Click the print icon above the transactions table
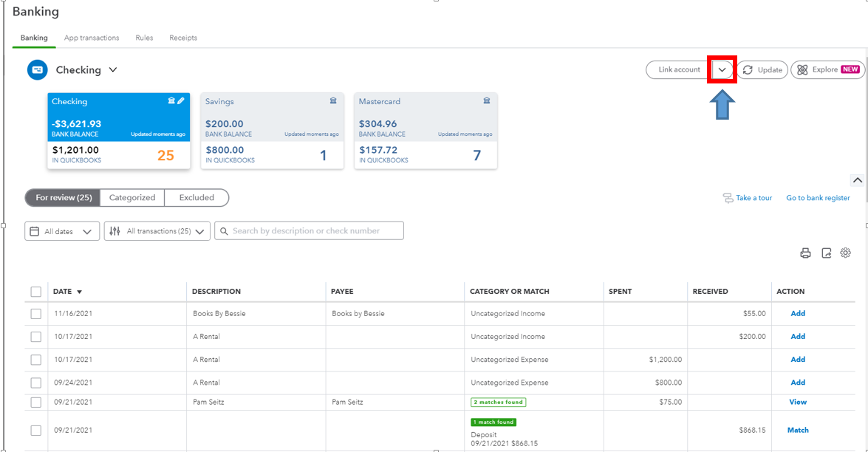This screenshot has width=868, height=452. pos(805,253)
